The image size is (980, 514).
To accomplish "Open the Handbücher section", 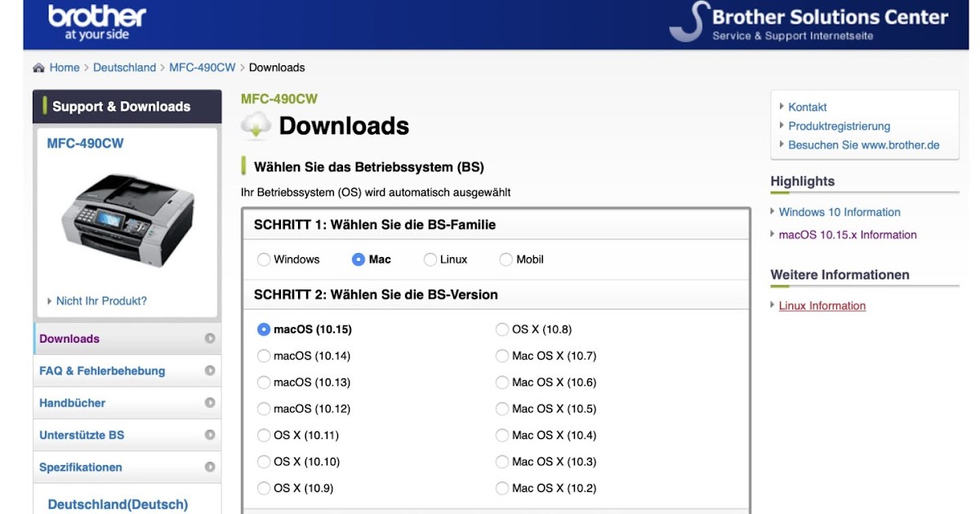I will 127,403.
